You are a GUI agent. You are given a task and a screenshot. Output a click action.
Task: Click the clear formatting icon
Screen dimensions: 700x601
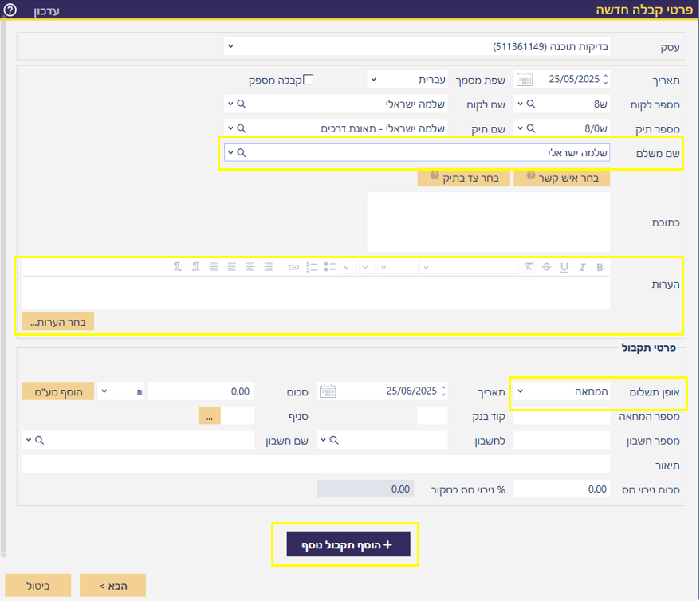pyautogui.click(x=528, y=267)
